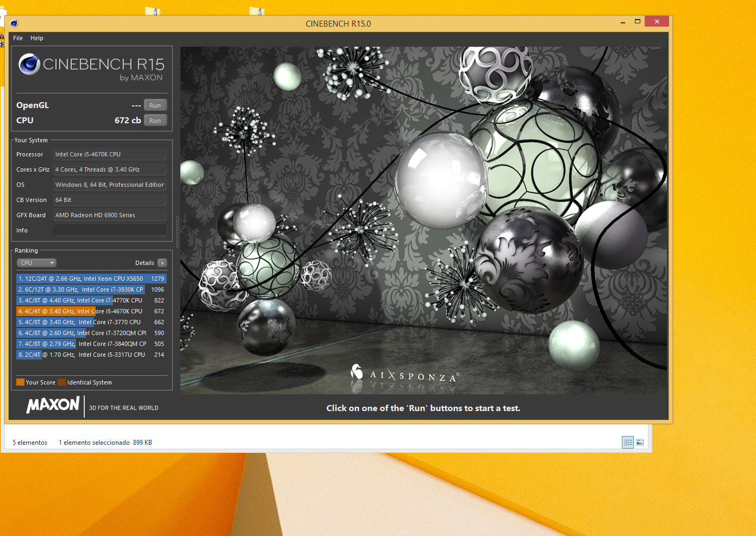Run the CPU benchmark

tap(155, 121)
